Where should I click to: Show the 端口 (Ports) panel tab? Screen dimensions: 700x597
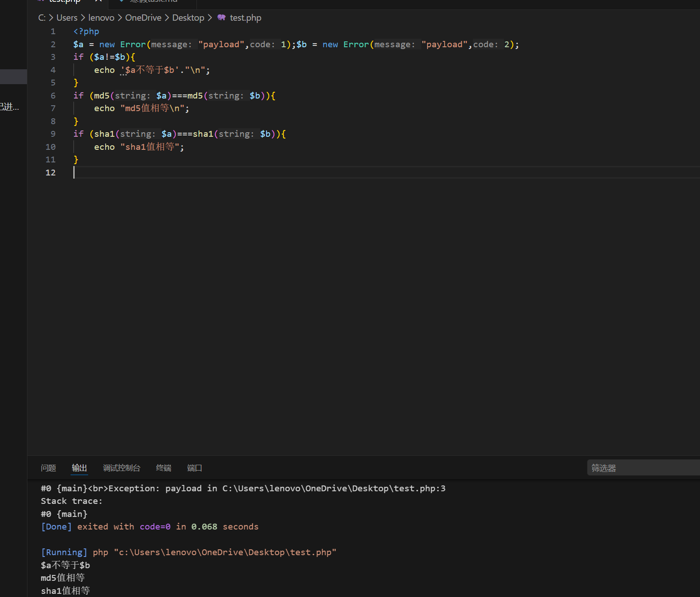[x=194, y=468]
